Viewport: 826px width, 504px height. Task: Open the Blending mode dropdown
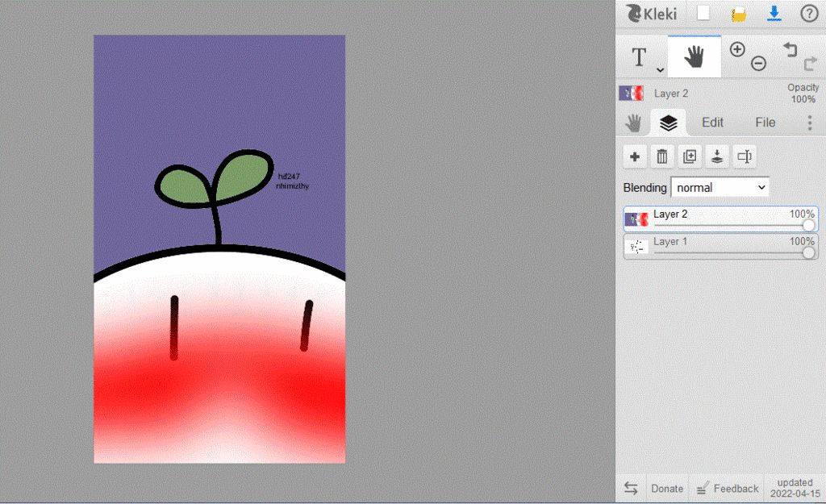[x=720, y=187]
